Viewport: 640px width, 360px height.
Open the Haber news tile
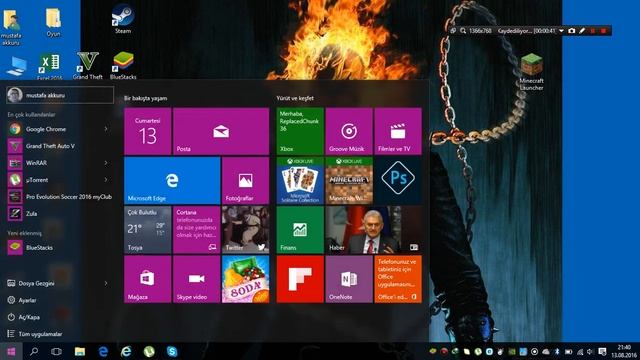(x=373, y=230)
